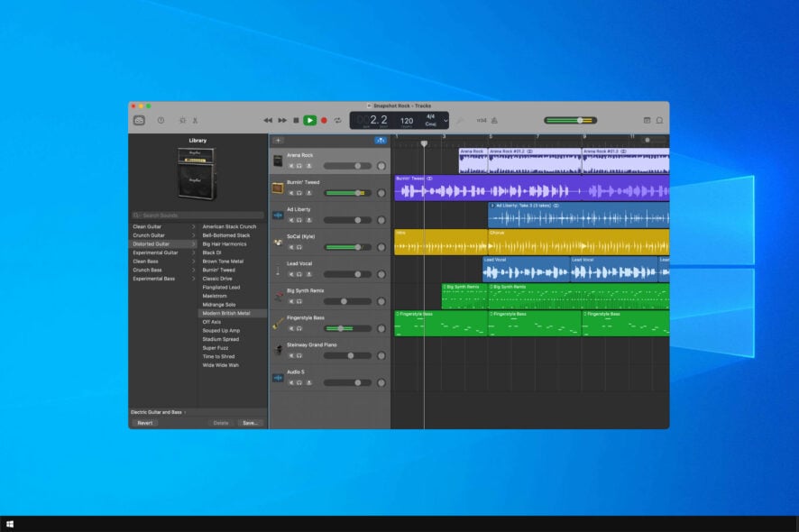Click the Delete button in Library
The height and width of the screenshot is (532, 799).
(x=221, y=423)
